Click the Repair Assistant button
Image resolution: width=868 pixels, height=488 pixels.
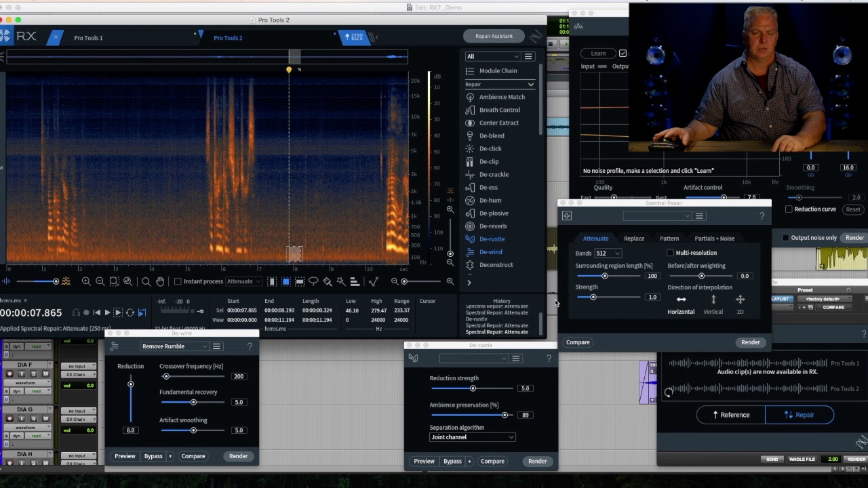point(494,36)
